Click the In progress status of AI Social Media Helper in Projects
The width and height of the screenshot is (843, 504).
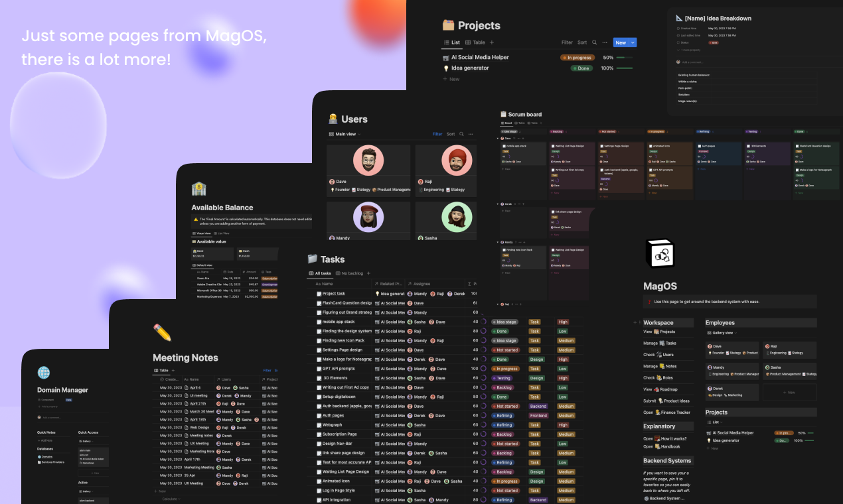pyautogui.click(x=577, y=58)
